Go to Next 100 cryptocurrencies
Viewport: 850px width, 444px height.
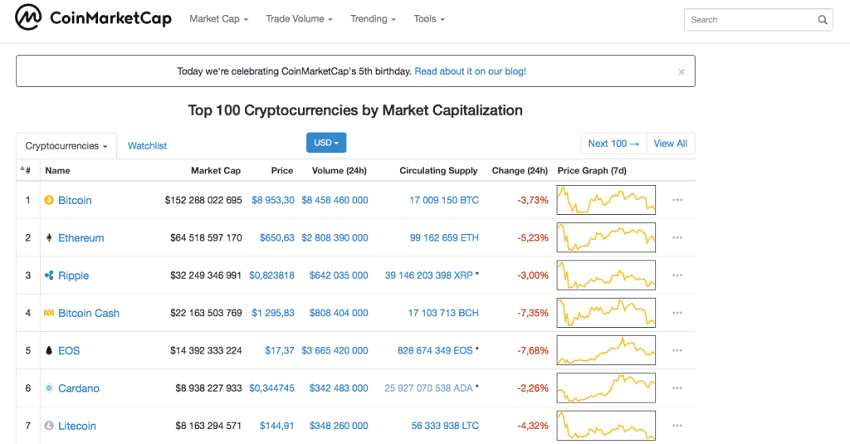coord(613,144)
